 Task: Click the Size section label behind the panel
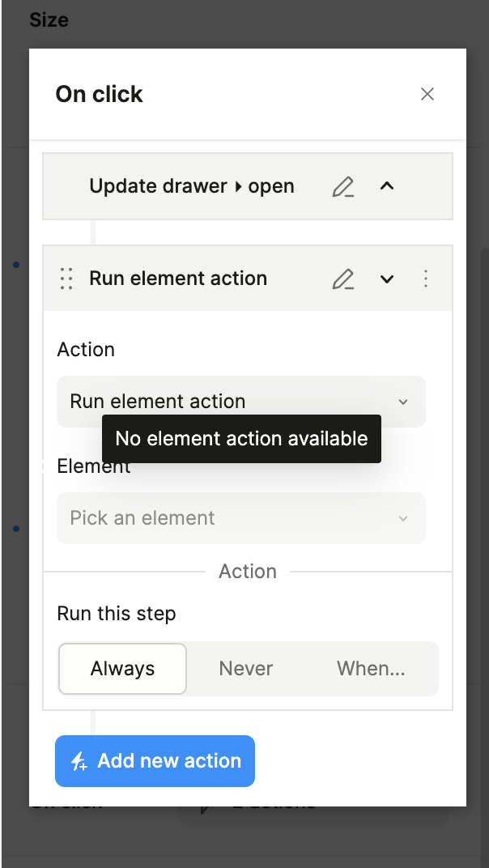[49, 19]
